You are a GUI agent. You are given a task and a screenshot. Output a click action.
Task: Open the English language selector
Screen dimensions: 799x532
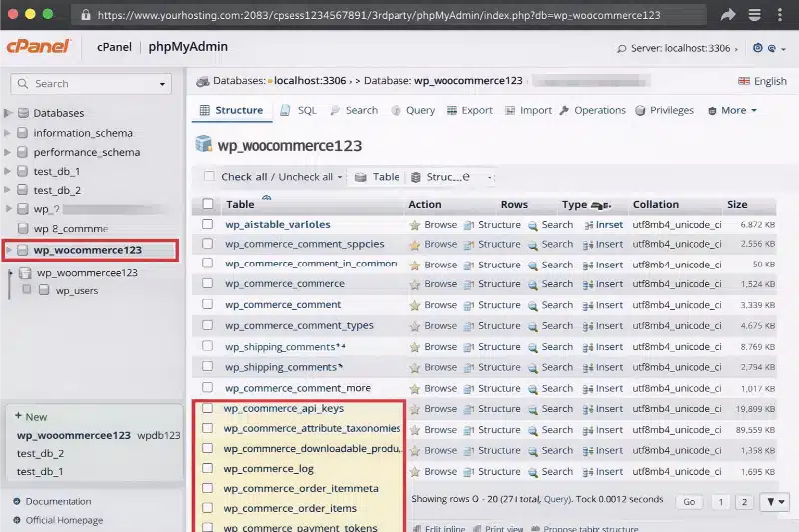762,81
